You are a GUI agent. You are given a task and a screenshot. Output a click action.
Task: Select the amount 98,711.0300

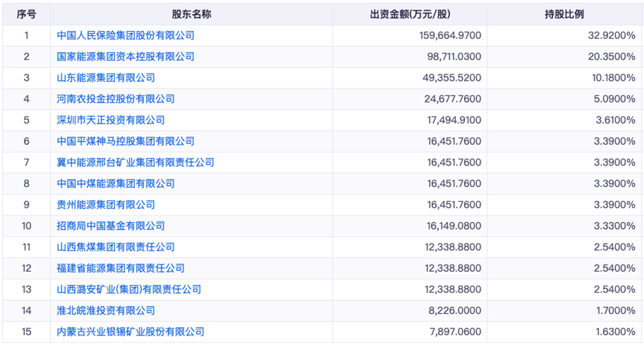coord(454,57)
